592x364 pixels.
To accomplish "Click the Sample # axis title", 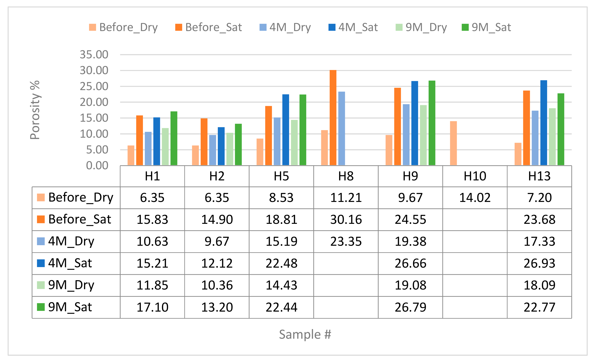I will point(305,334).
